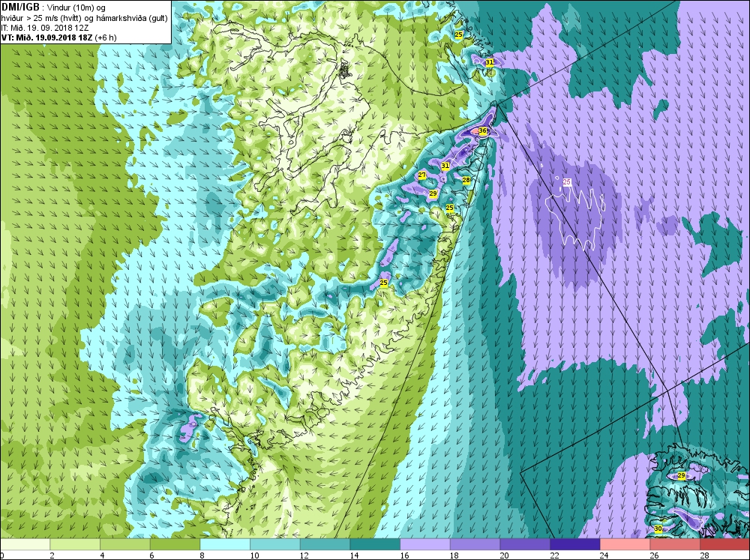Click the legend scale value '14'

[x=354, y=556]
